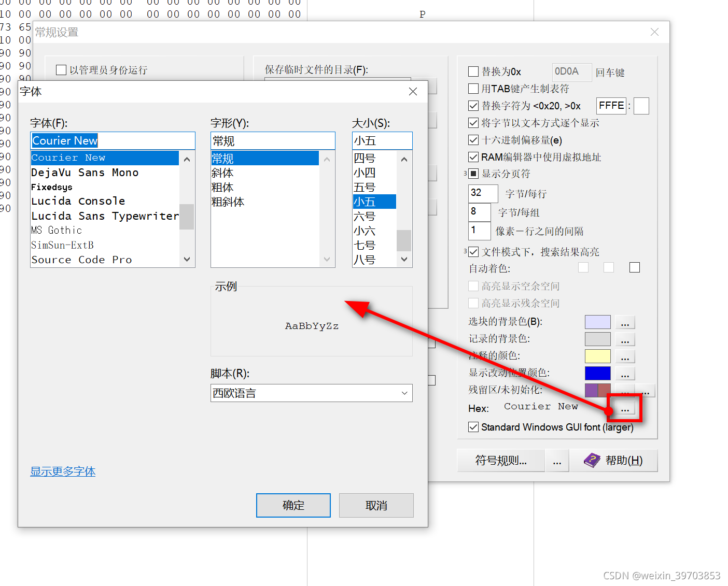Toggle 将字节以文本方式逐个显示 checkbox
Screen dimensions: 728x586
tap(473, 123)
